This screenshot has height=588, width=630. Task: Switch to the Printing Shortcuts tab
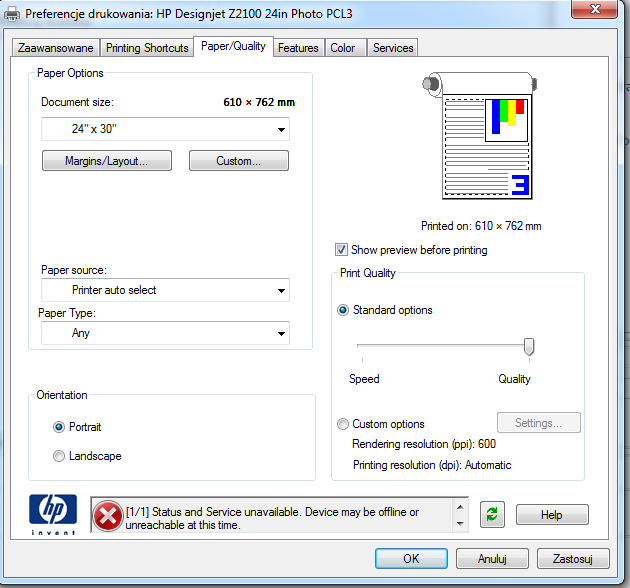[x=147, y=48]
